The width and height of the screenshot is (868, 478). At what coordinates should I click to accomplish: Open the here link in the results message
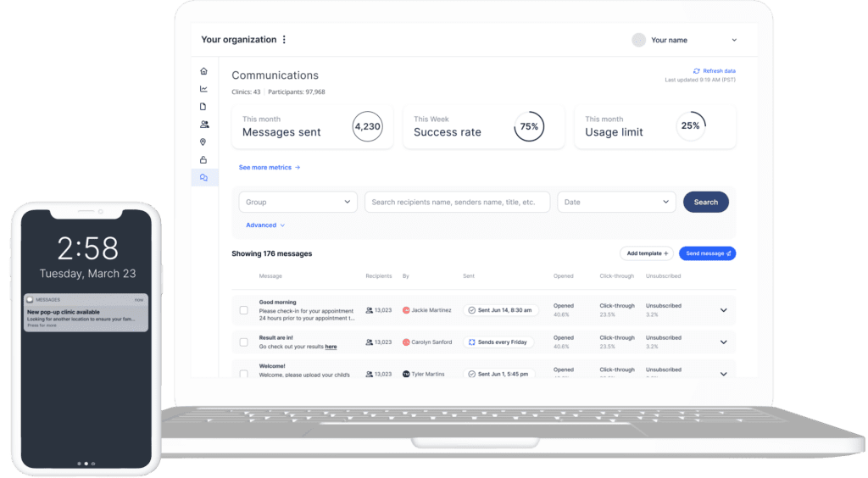tap(331, 347)
